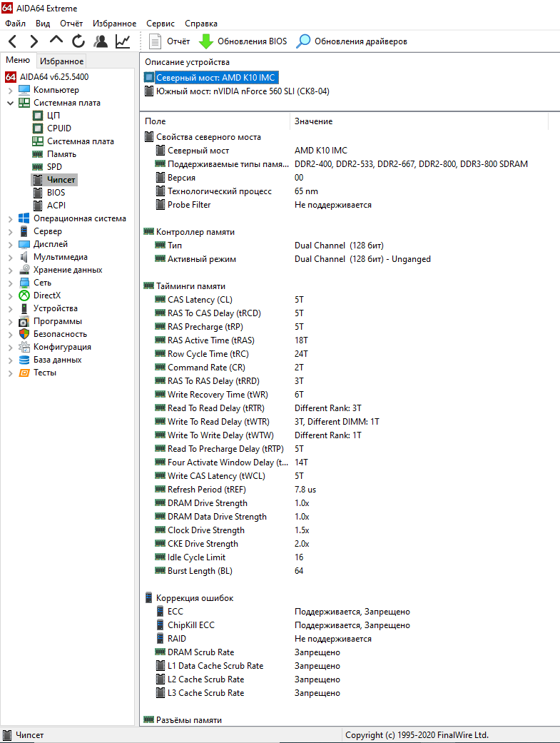Open the Справка menu
Screen dimensions: 560x743
click(201, 24)
